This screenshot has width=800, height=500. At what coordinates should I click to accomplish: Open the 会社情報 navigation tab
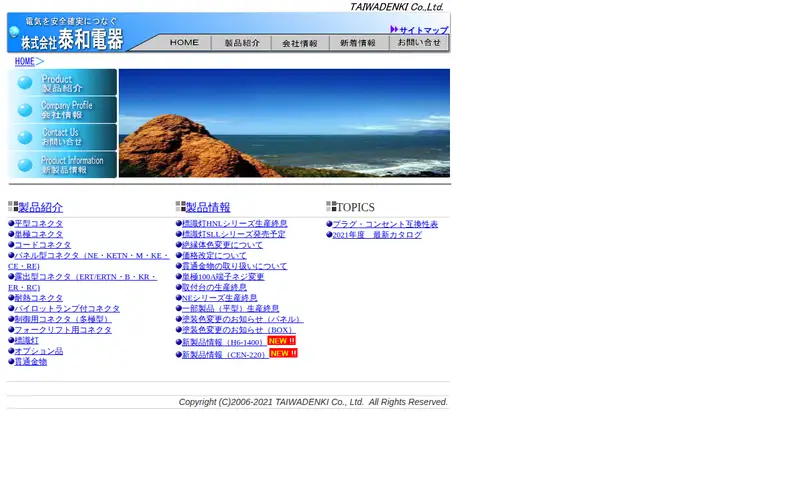click(x=300, y=43)
